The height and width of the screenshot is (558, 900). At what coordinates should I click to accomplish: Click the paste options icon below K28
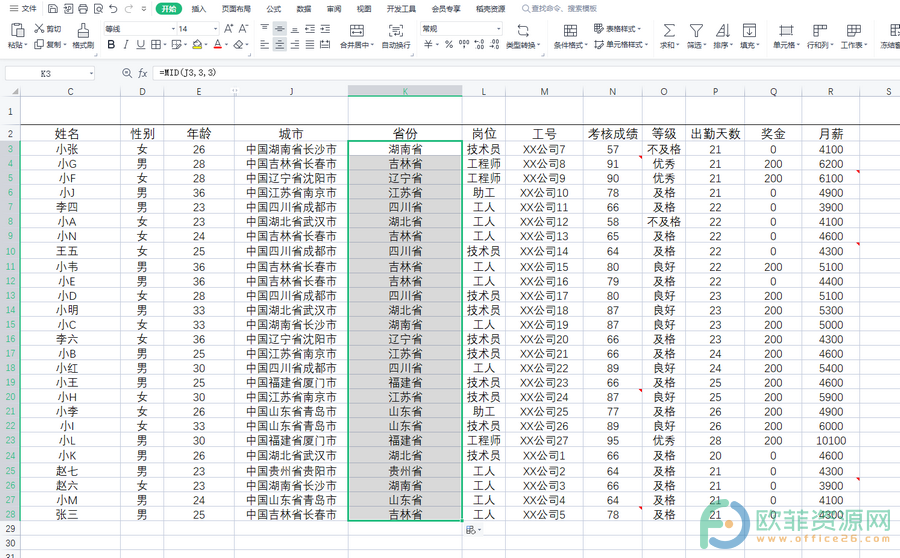click(471, 530)
